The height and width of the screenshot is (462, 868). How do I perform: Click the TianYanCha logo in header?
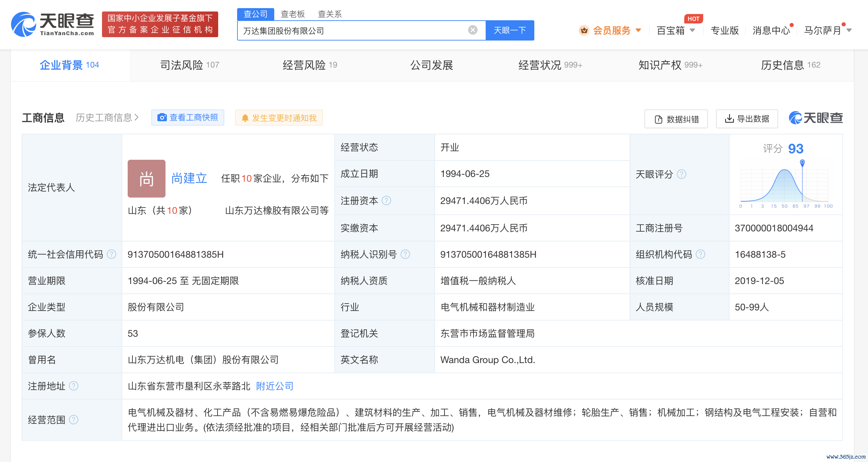52,24
